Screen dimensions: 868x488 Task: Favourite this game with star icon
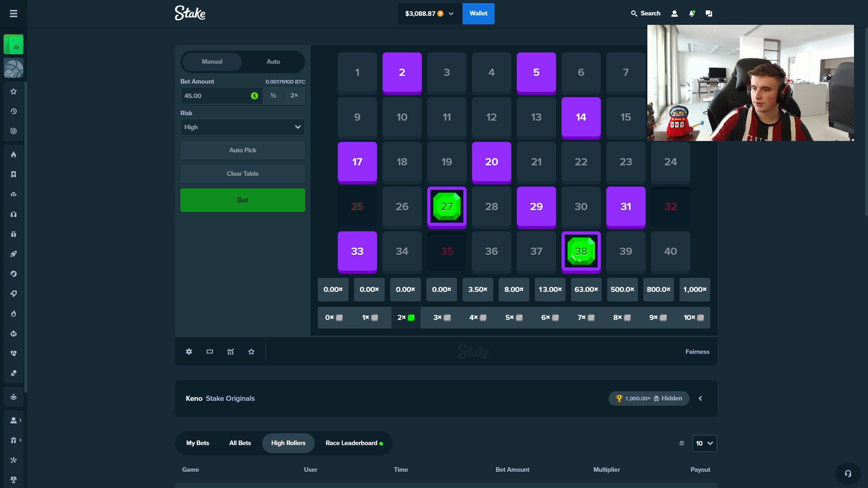click(x=251, y=352)
